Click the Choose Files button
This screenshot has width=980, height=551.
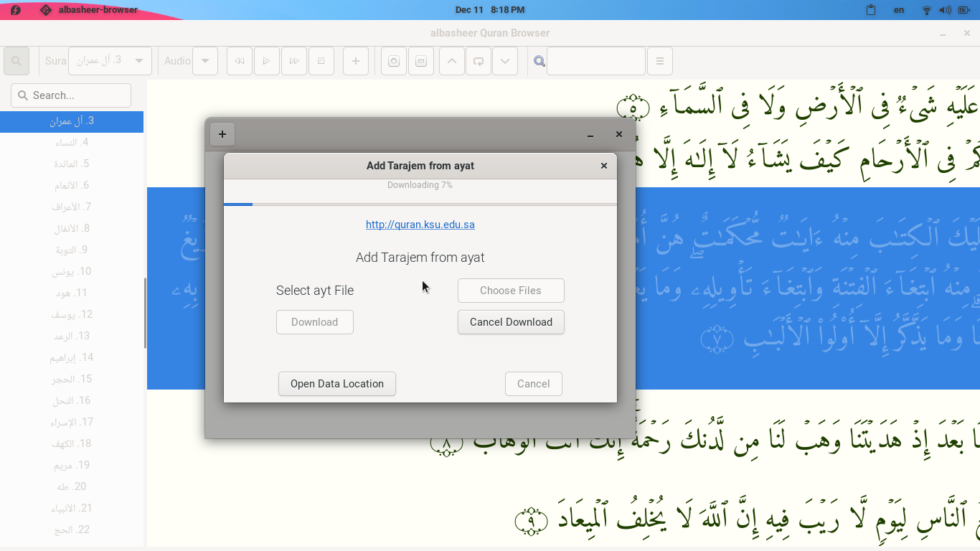(x=511, y=291)
